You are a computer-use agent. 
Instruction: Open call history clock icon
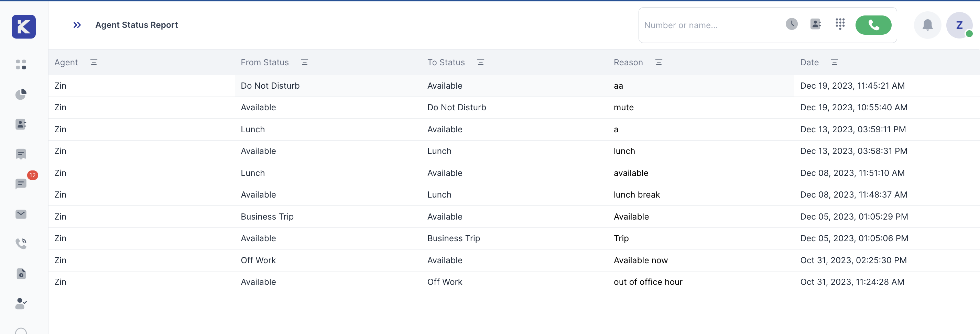791,24
